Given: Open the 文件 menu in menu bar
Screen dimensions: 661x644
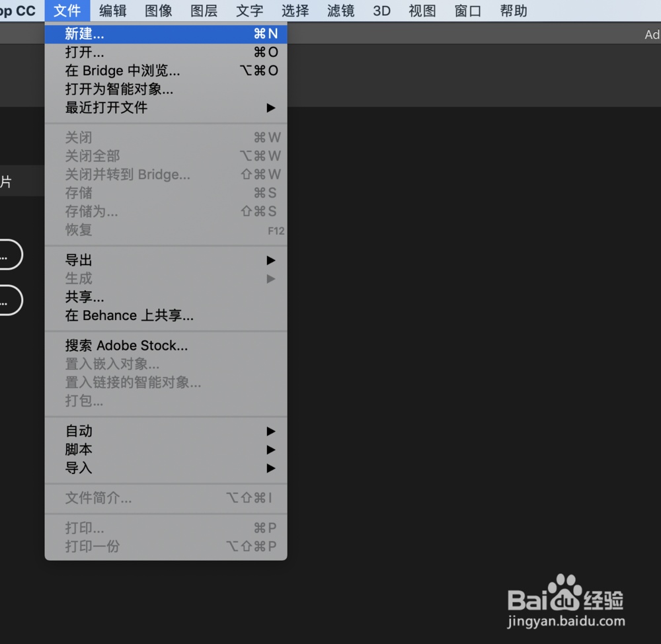Looking at the screenshot, I should coord(67,11).
